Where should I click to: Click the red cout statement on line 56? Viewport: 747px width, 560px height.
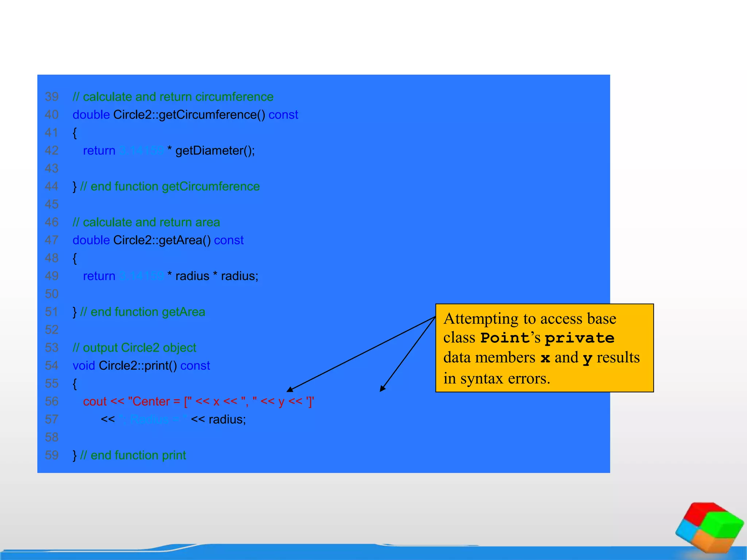tap(198, 401)
